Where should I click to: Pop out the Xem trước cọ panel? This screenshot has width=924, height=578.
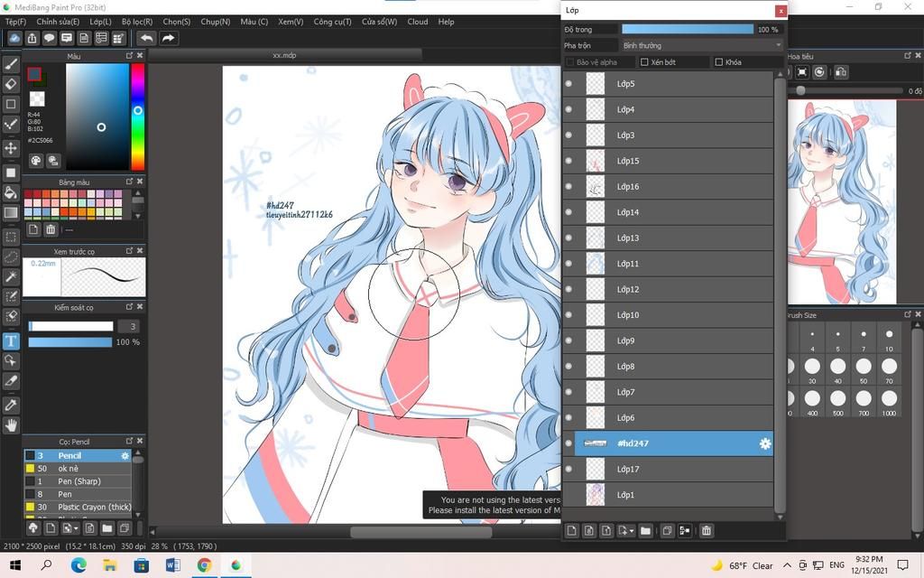[x=129, y=251]
